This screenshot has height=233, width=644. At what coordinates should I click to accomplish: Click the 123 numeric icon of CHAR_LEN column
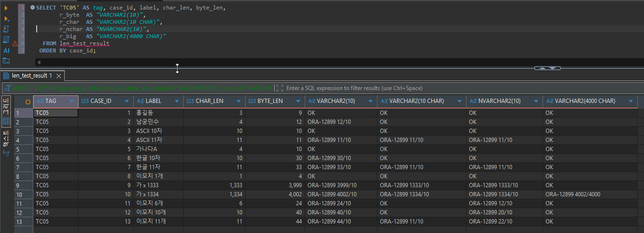tap(190, 101)
